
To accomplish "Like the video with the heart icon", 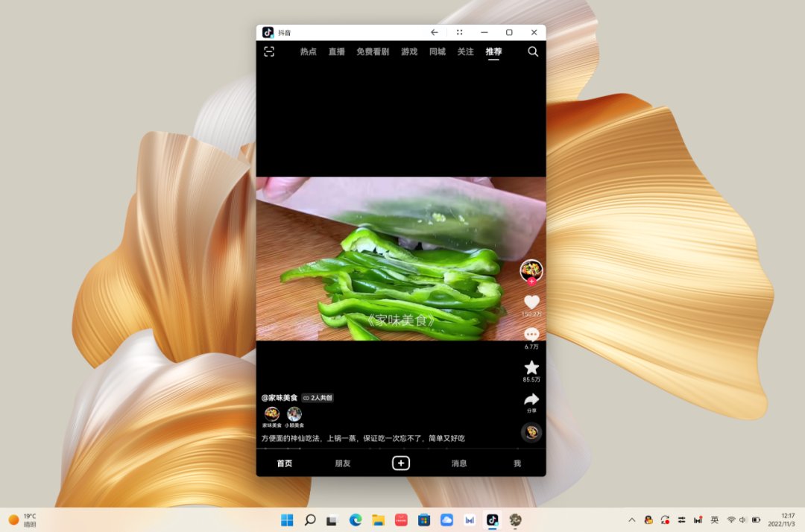I will click(531, 302).
